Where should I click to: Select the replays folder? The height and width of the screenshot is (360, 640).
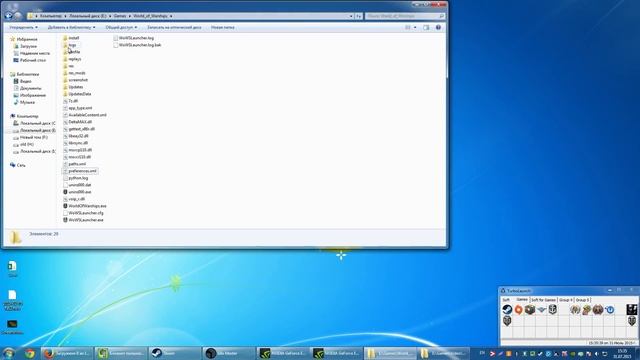pos(72,59)
